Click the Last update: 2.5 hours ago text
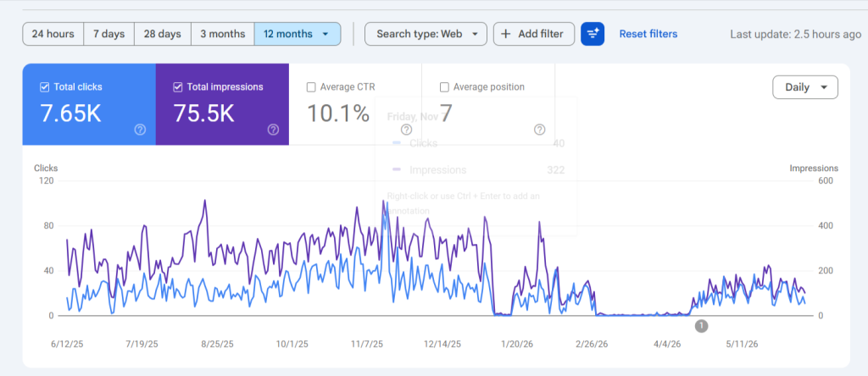Viewport: 868px width, 376px height. tap(795, 34)
